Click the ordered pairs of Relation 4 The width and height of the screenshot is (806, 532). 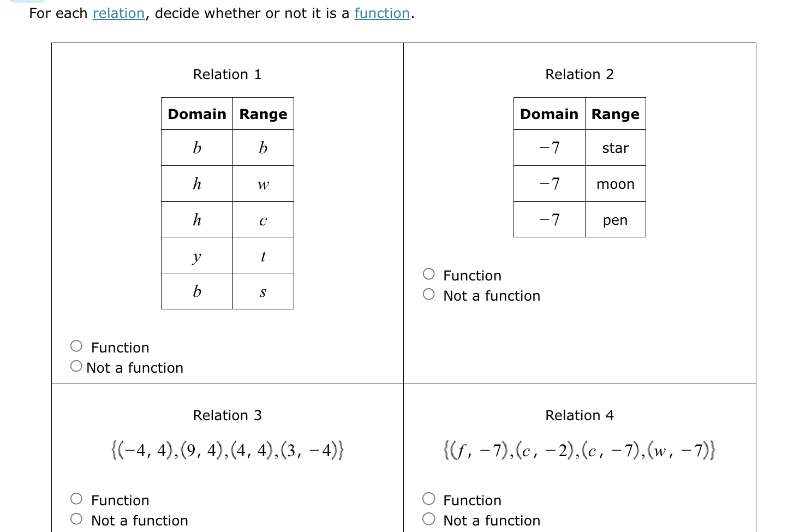pos(580,450)
